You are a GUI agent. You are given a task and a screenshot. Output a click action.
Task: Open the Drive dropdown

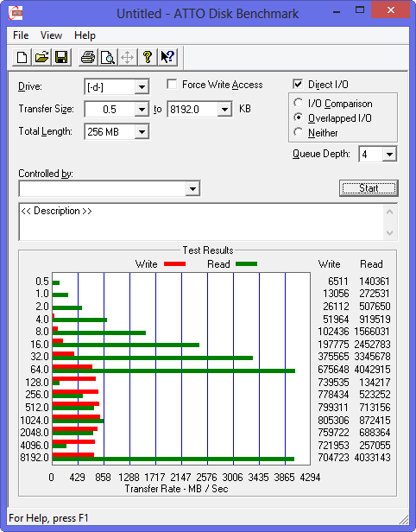click(x=142, y=87)
